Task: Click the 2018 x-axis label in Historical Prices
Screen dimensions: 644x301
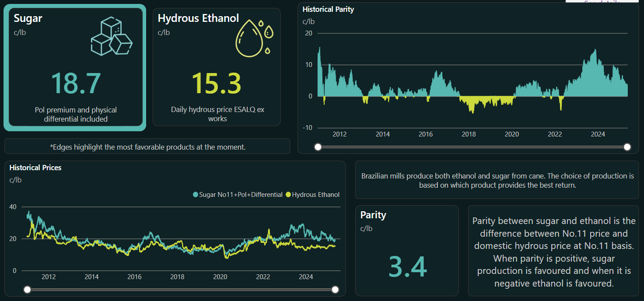Action: coord(177,276)
